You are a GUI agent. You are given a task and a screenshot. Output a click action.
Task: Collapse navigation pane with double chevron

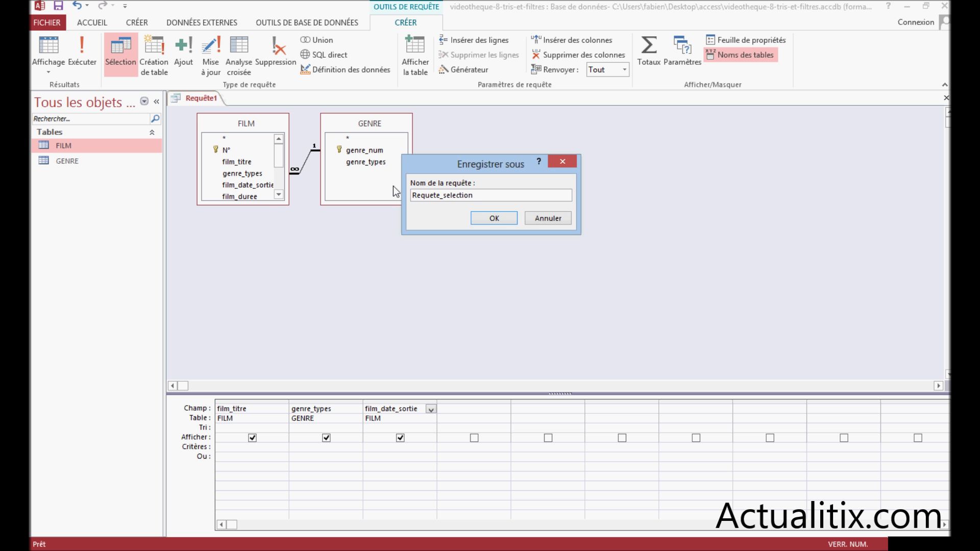coord(157,102)
